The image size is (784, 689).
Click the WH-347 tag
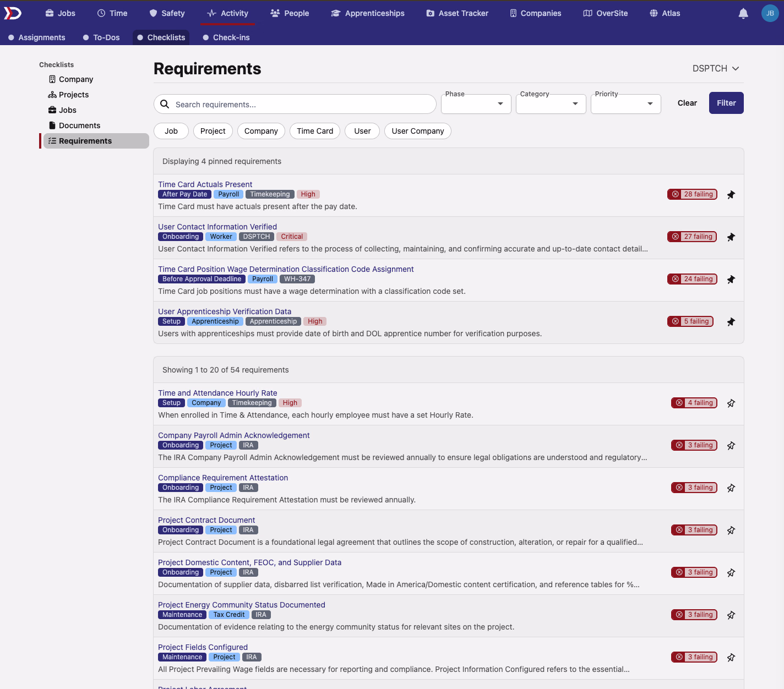coord(297,279)
